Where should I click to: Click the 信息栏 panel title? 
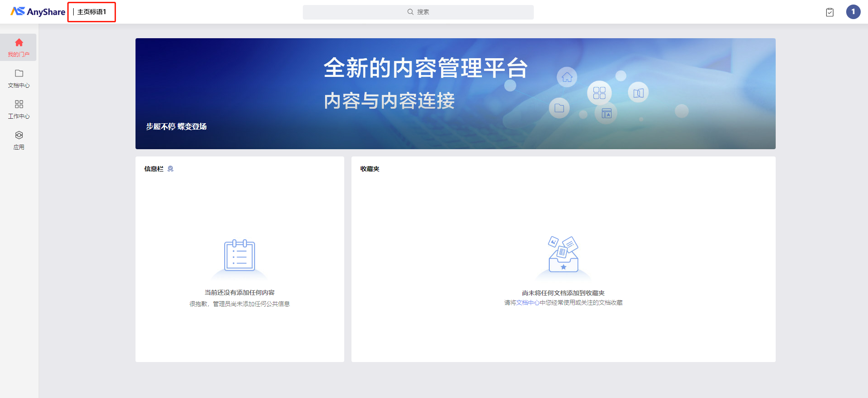point(154,169)
